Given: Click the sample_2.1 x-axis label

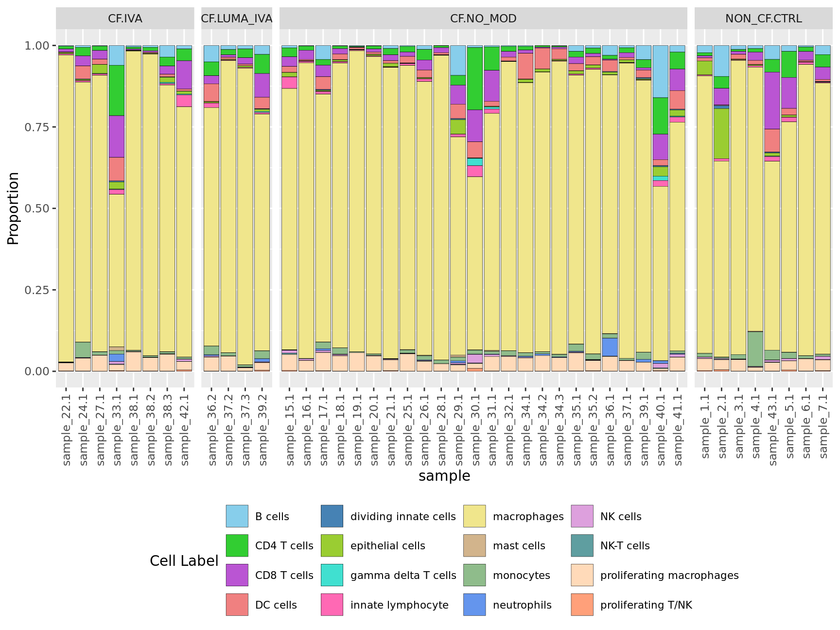Looking at the screenshot, I should coord(722,427).
